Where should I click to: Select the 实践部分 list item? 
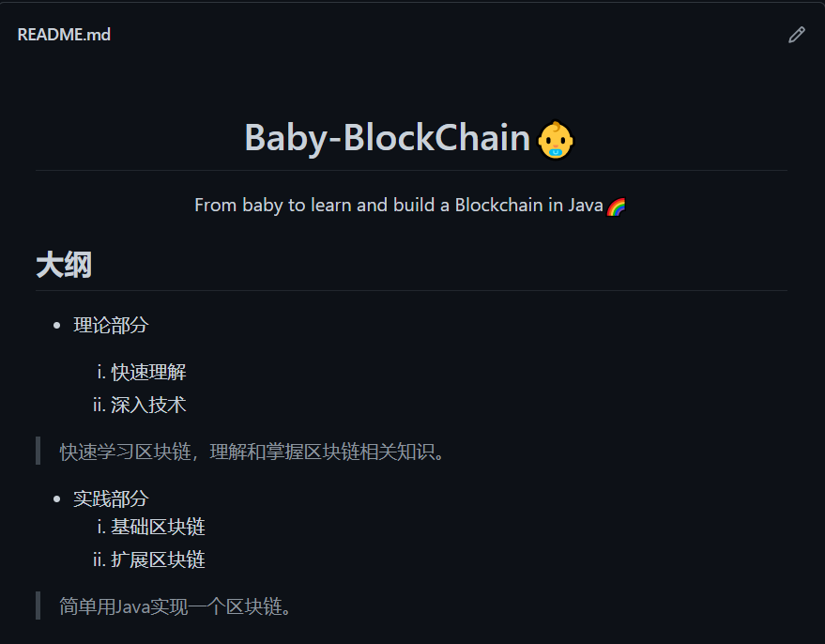(110, 498)
